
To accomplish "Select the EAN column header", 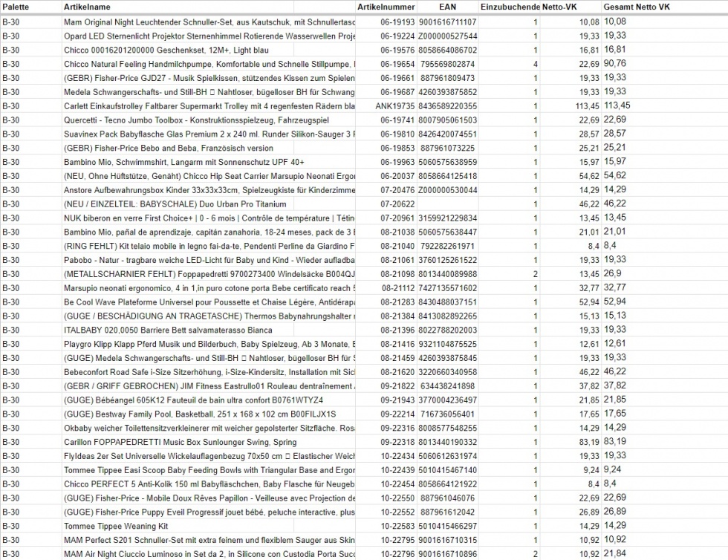I will (447, 7).
